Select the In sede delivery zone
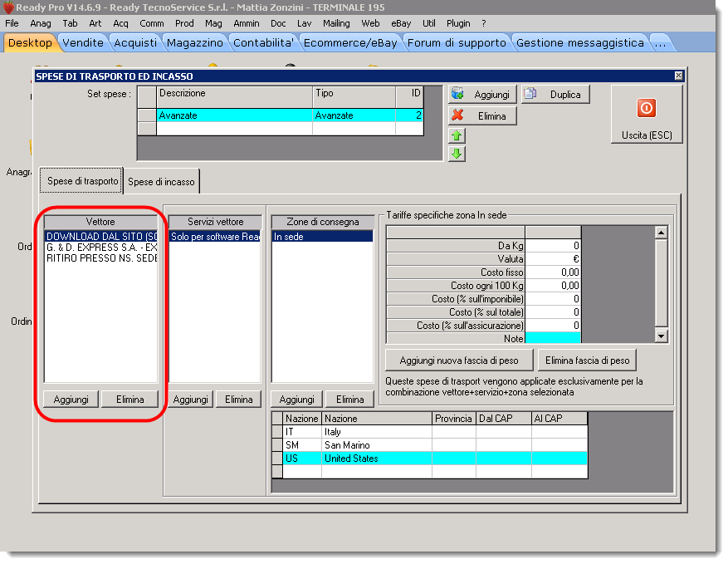728x564 pixels. click(x=322, y=237)
